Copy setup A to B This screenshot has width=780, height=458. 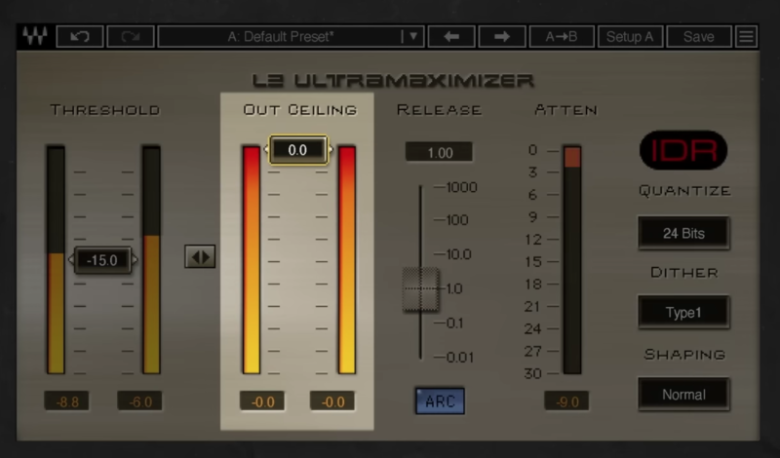click(562, 37)
